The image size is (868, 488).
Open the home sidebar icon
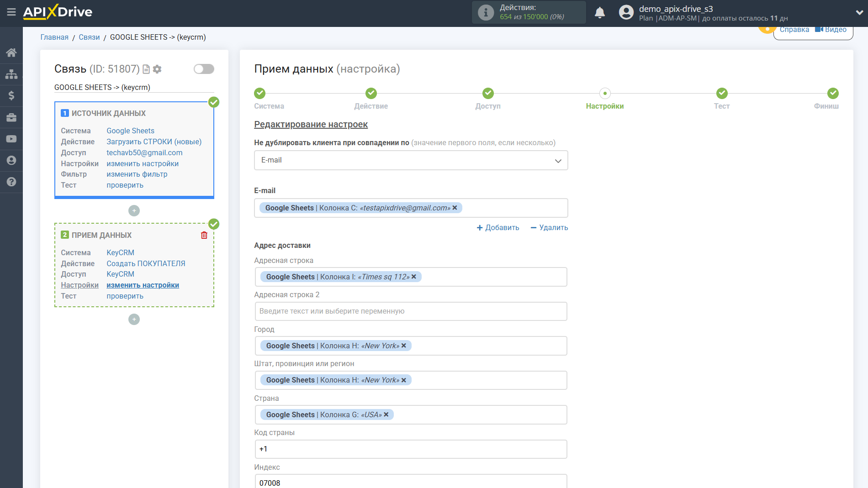(11, 52)
